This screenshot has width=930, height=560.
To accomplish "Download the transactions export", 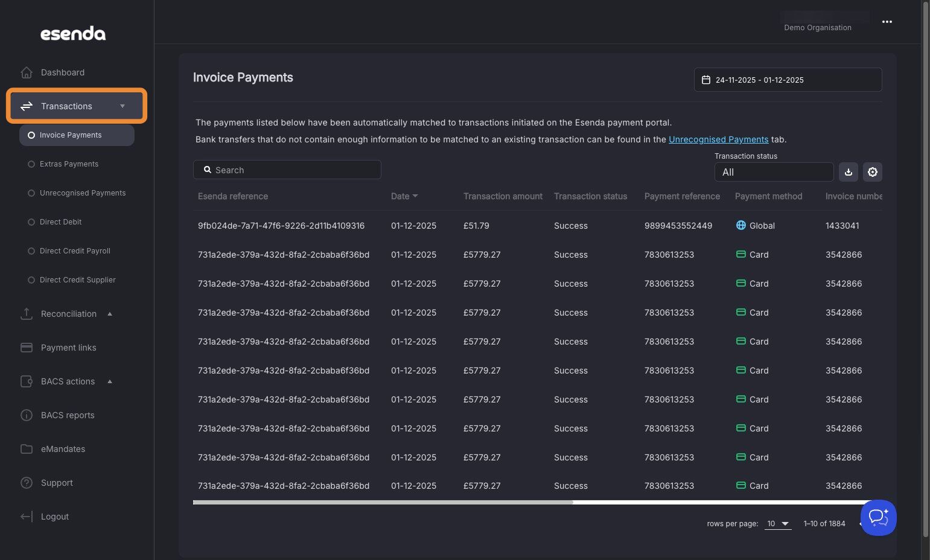I will 849,172.
